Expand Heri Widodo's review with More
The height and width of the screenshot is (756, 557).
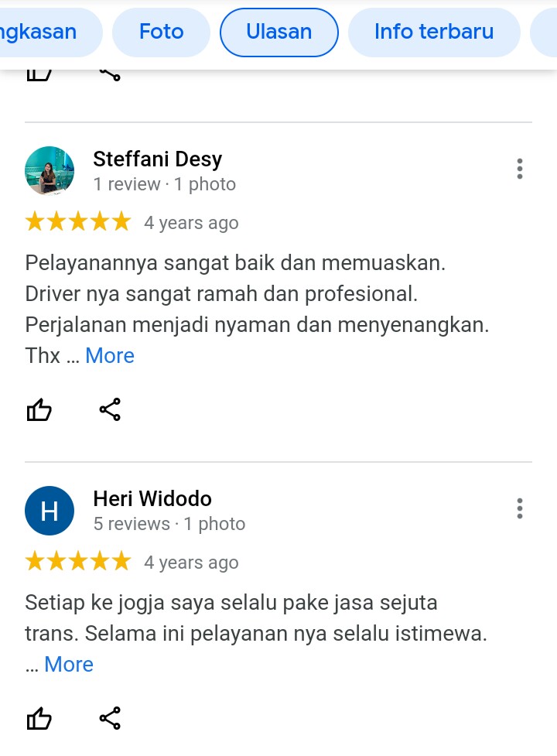[x=69, y=665]
